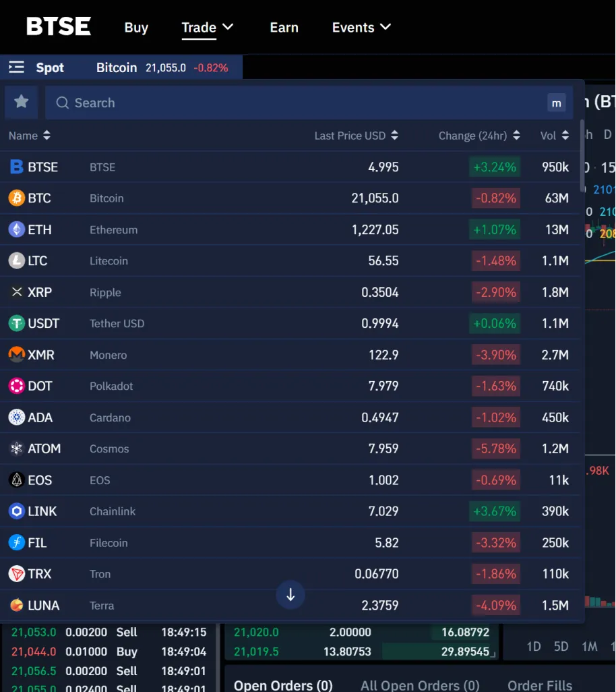Click Cardano's price 0.4947

point(379,417)
